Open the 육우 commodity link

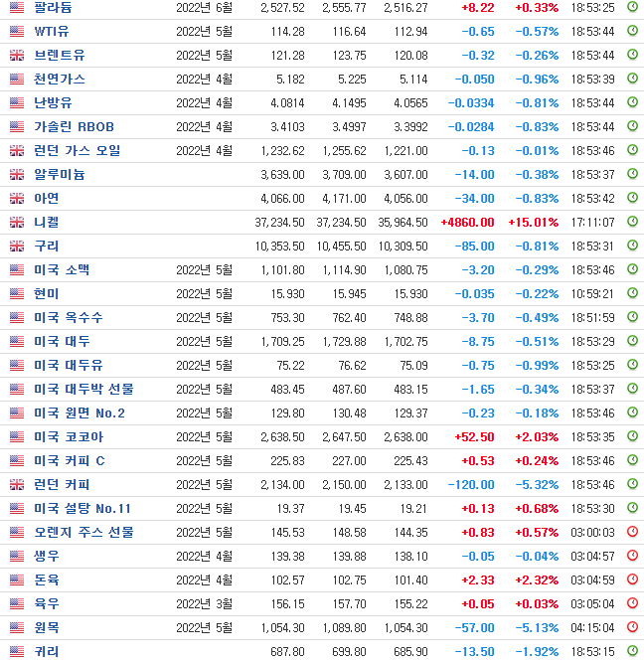[47, 603]
